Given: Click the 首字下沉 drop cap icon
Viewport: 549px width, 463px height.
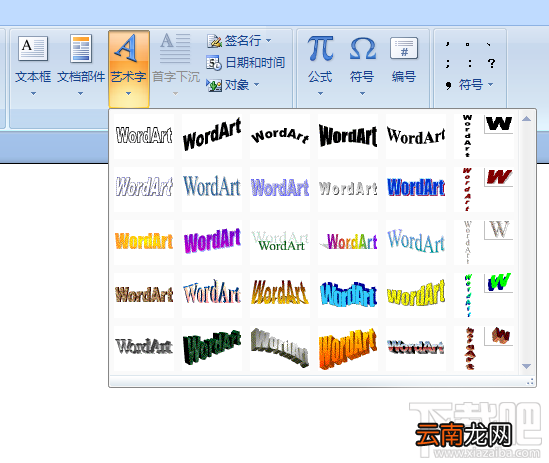Looking at the screenshot, I should pyautogui.click(x=175, y=48).
